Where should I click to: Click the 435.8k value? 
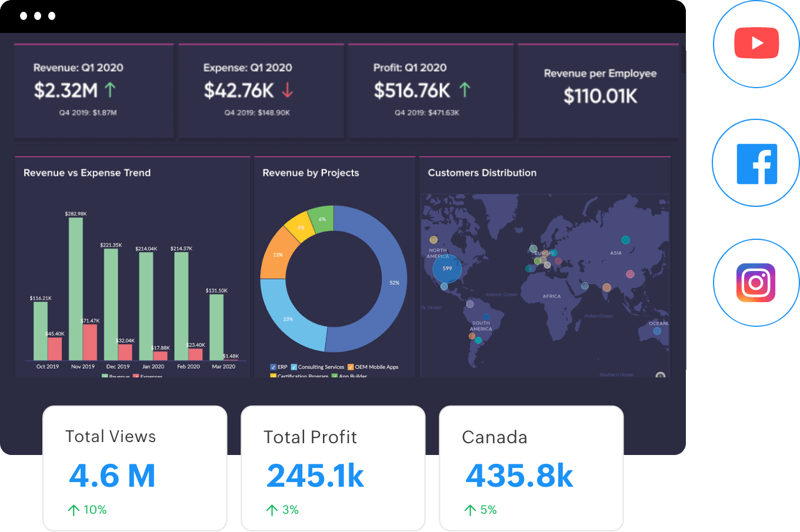pyautogui.click(x=519, y=476)
